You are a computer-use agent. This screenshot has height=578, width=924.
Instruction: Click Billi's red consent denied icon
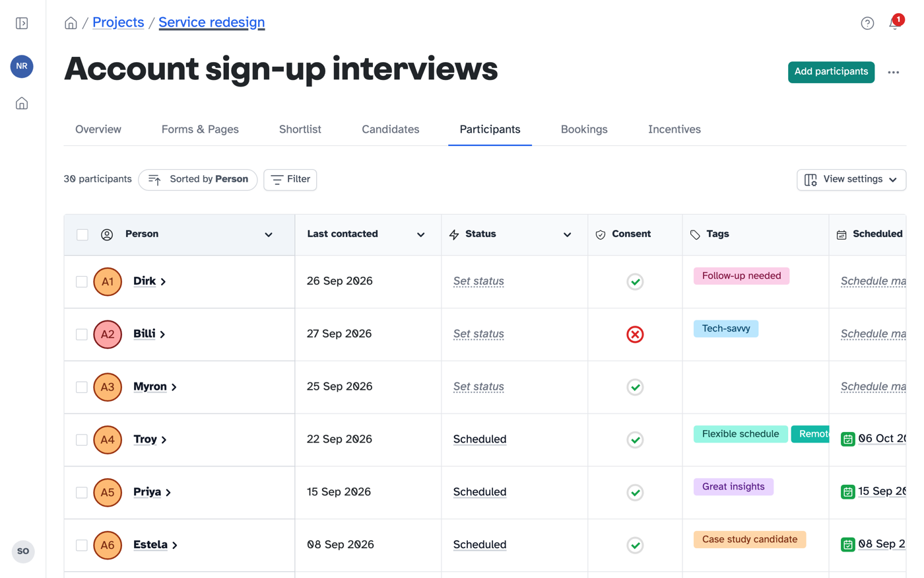tap(635, 334)
